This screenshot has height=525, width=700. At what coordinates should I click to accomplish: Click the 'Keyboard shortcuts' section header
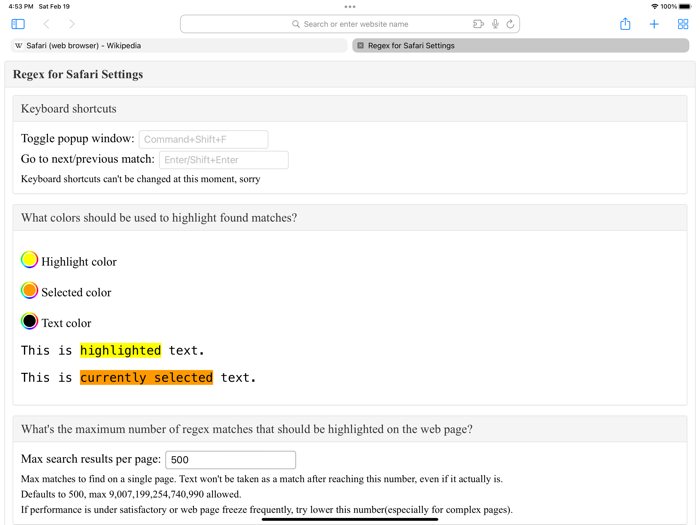[350, 108]
